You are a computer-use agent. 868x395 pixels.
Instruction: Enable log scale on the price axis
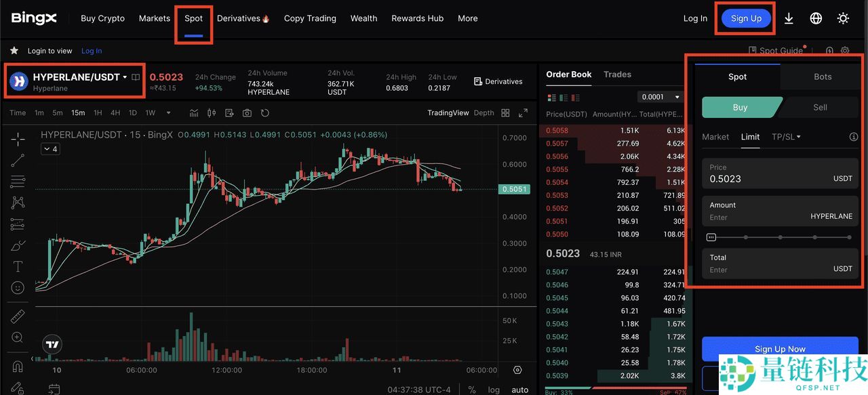click(493, 390)
